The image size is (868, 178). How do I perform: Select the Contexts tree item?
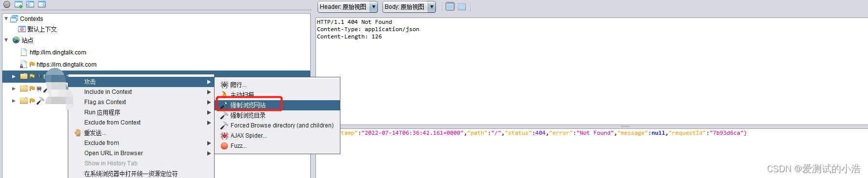click(x=31, y=19)
